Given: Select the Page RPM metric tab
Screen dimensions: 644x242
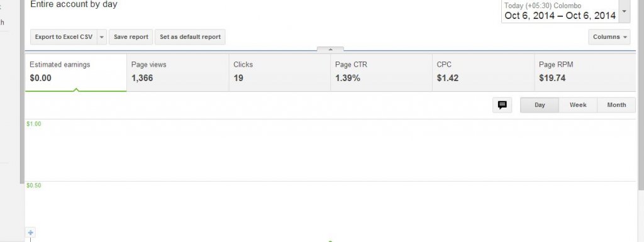Looking at the screenshot, I should point(586,73).
